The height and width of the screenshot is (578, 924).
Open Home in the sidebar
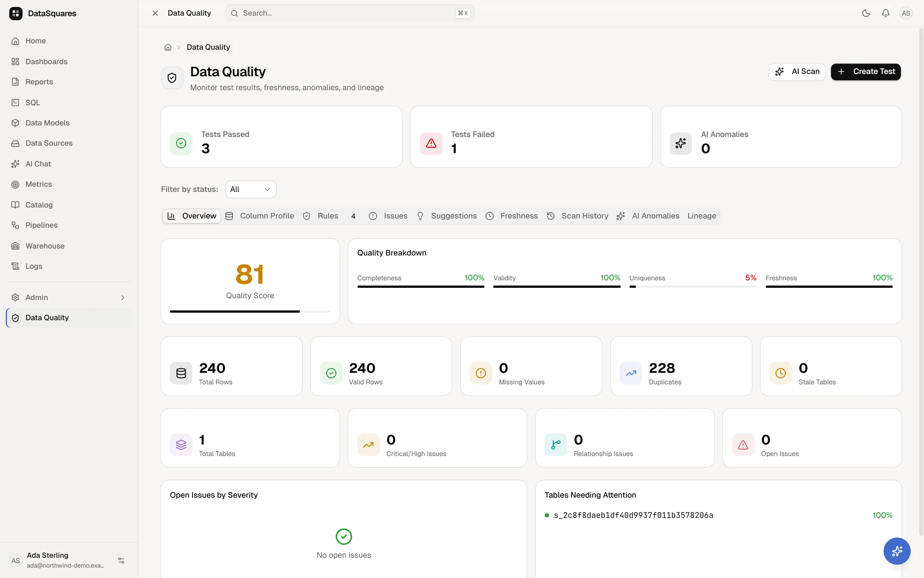[x=69, y=41]
